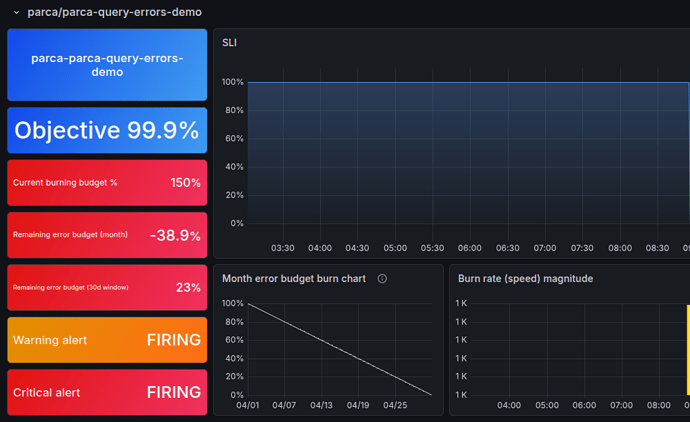Click the yellow bar in the Burn rate chart
This screenshot has width=690, height=422.
point(687,350)
